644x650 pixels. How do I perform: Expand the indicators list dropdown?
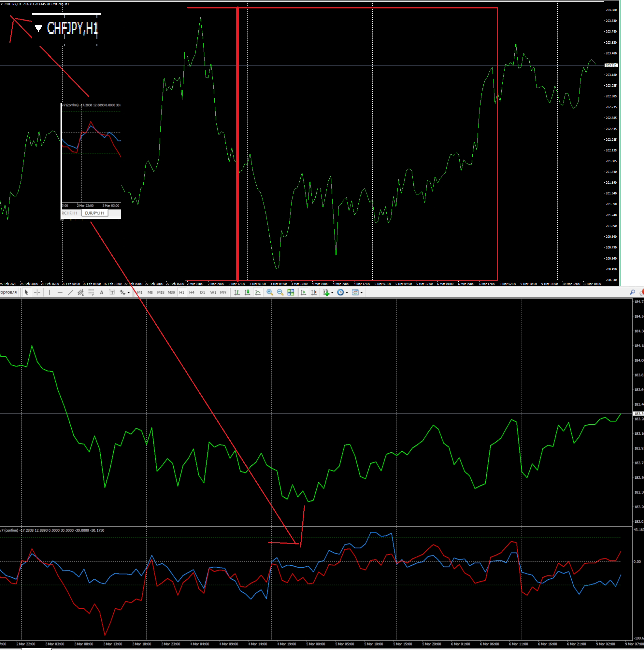click(x=332, y=293)
